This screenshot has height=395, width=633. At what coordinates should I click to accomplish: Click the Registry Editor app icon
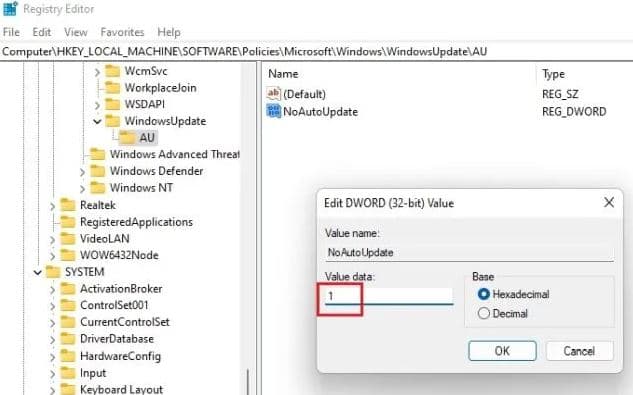click(x=10, y=8)
